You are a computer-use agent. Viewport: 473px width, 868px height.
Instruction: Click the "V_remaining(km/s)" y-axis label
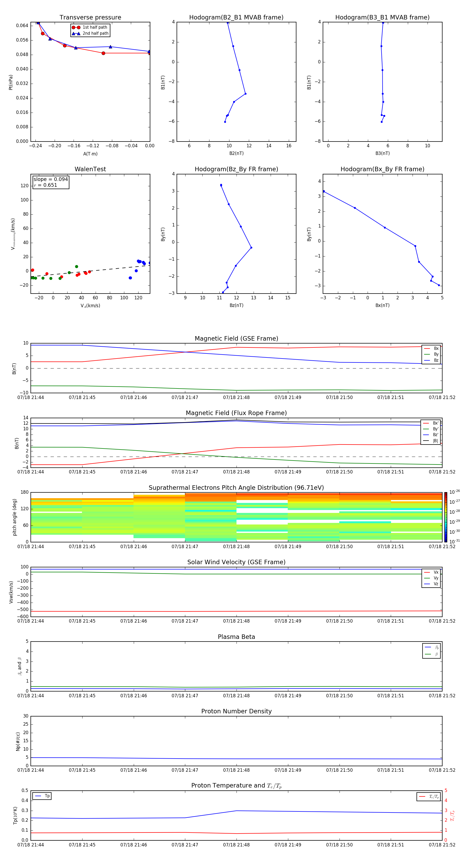pos(13,234)
